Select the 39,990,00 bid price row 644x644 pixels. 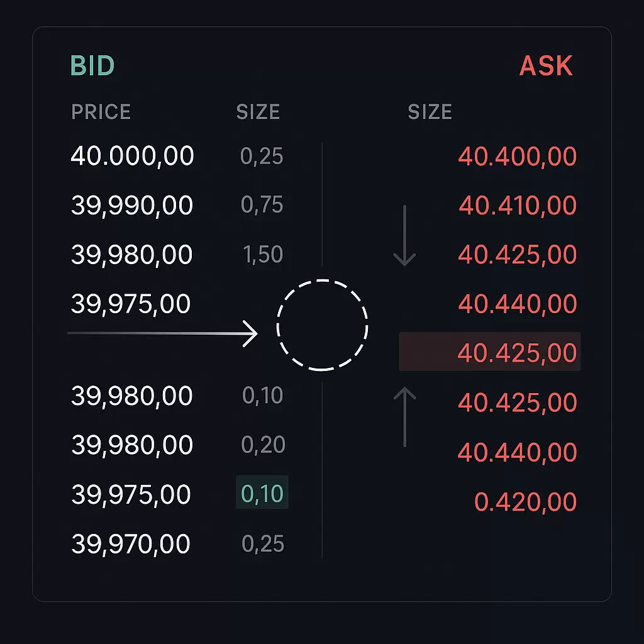coord(132,206)
